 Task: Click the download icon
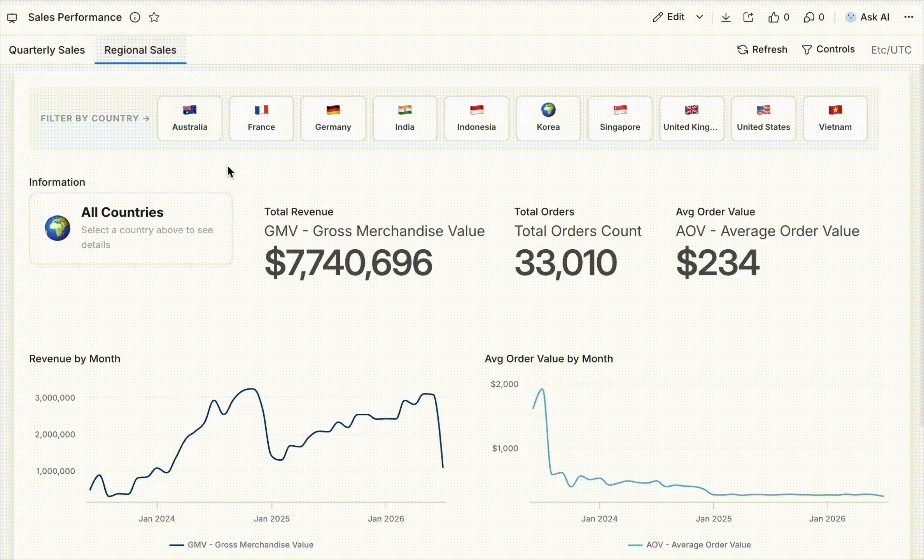click(x=726, y=17)
